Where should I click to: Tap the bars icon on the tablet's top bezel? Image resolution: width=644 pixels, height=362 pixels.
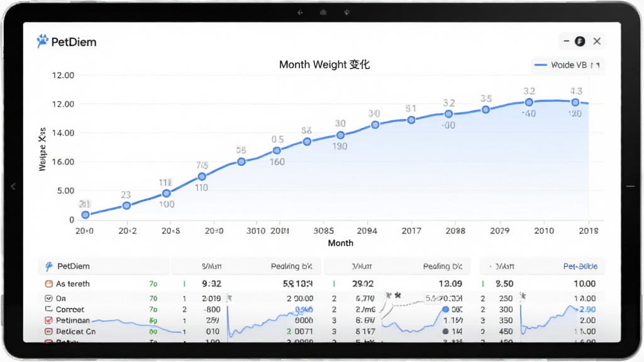tap(323, 13)
